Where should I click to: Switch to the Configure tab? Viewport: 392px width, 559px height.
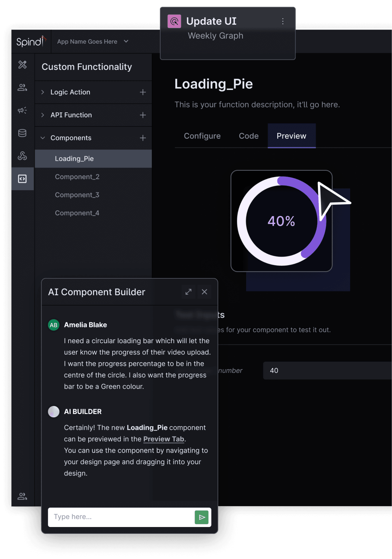pos(202,136)
